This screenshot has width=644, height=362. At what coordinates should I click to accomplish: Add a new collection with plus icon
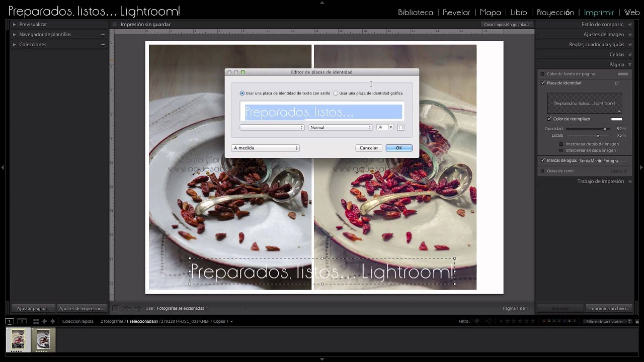coord(103,44)
